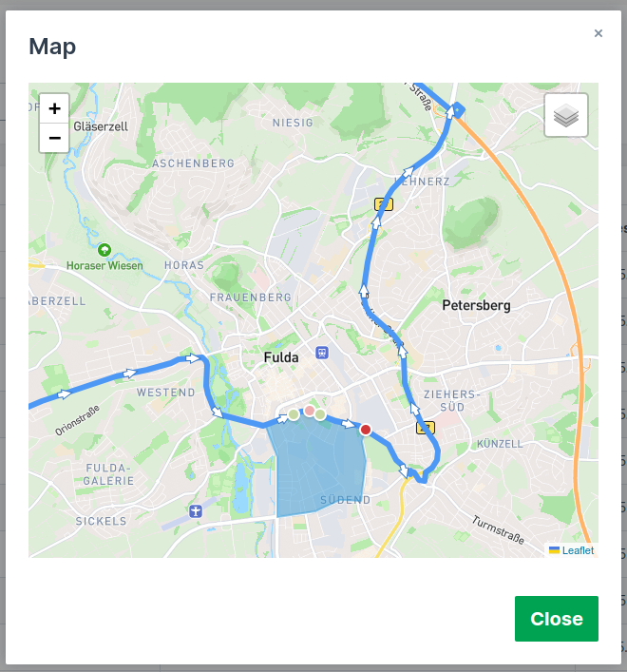Click the left green route marker

pos(294,414)
